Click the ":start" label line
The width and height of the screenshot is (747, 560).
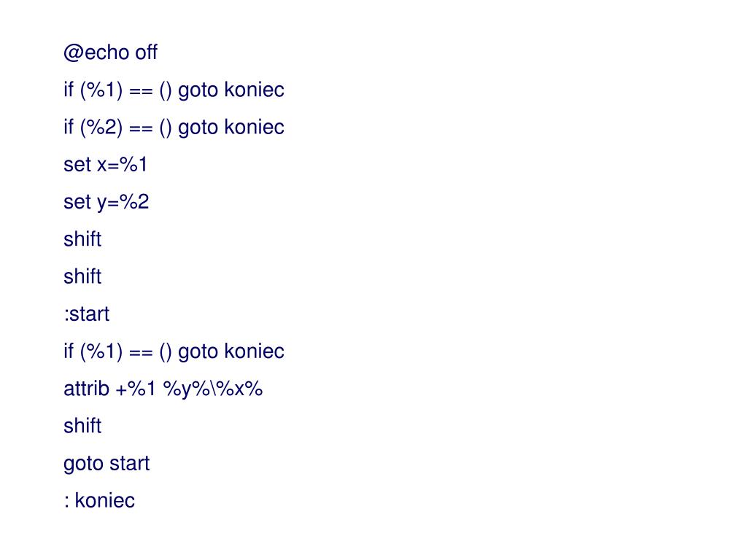tap(86, 314)
